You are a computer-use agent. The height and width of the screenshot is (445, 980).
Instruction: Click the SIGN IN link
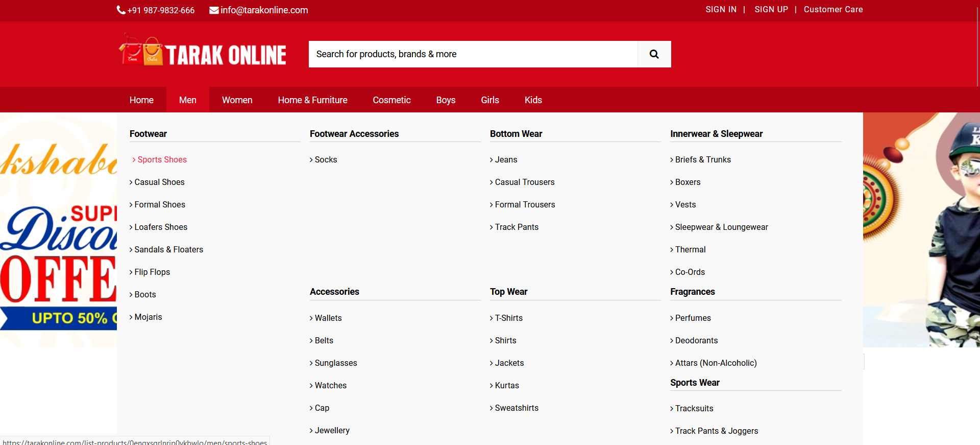click(721, 10)
